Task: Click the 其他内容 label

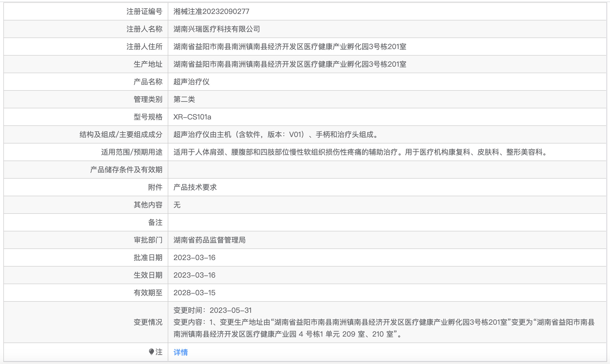Action: pos(148,205)
